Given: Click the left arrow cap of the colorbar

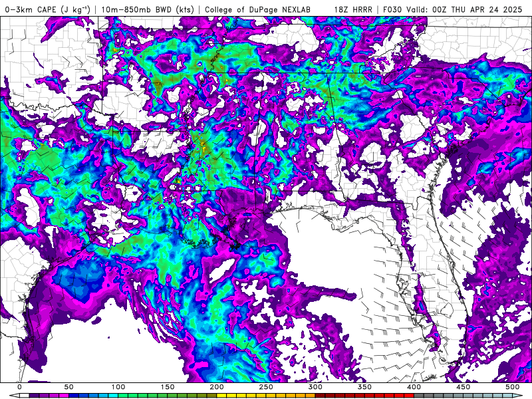Looking at the screenshot, I should click(15, 396).
